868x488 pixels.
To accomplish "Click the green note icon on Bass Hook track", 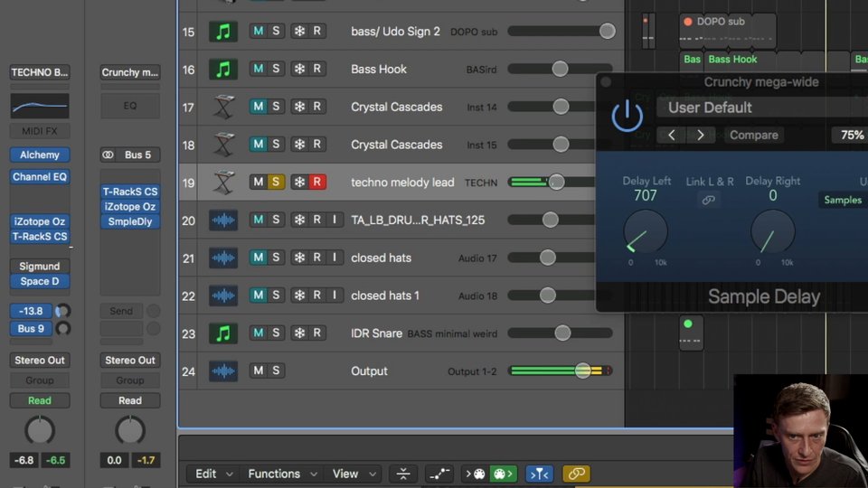I will point(223,70).
